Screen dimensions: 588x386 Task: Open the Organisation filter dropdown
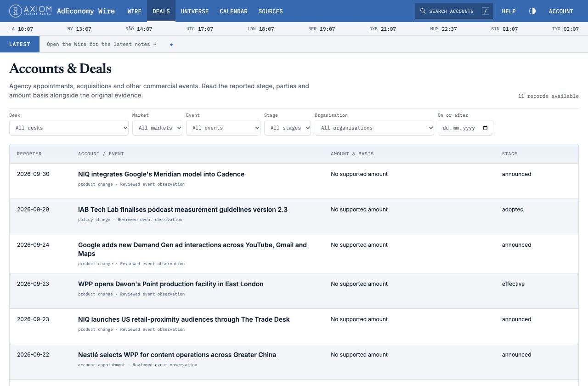(x=374, y=128)
